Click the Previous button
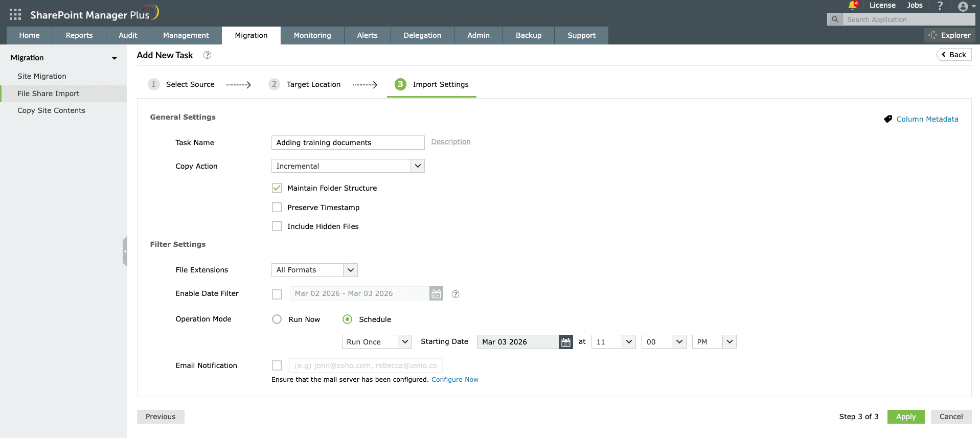The width and height of the screenshot is (980, 438). tap(161, 417)
